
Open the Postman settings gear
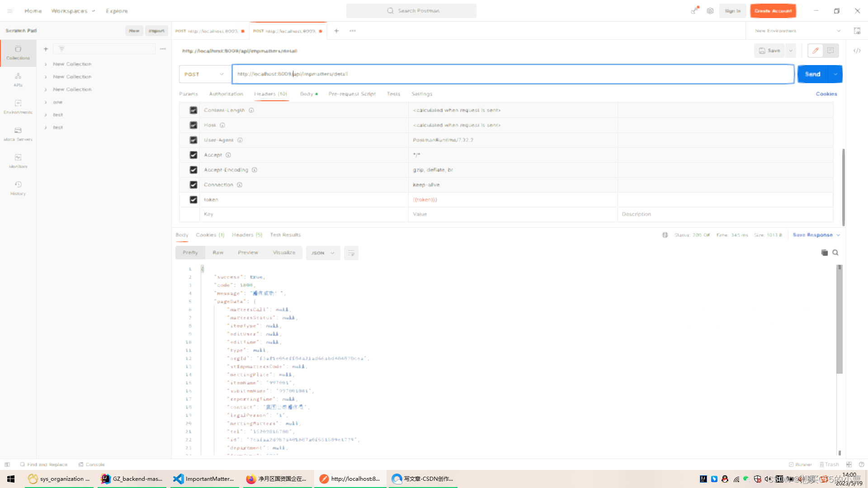pyautogui.click(x=710, y=11)
